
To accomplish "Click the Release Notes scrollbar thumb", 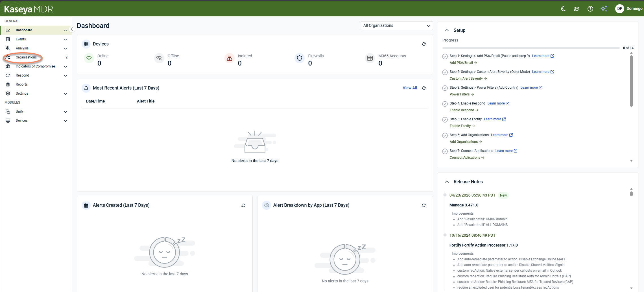I will (631, 193).
